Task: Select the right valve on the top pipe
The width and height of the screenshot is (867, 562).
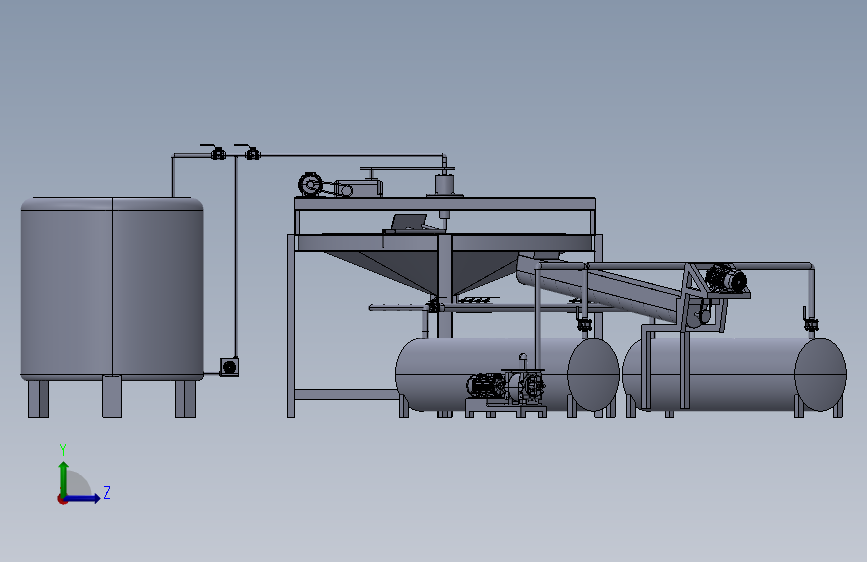Action: [252, 153]
